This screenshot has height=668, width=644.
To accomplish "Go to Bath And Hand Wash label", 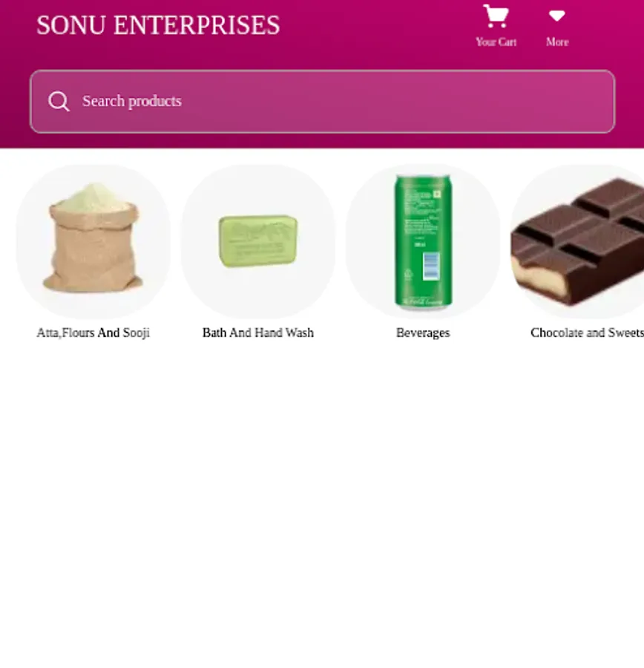I will tap(258, 333).
